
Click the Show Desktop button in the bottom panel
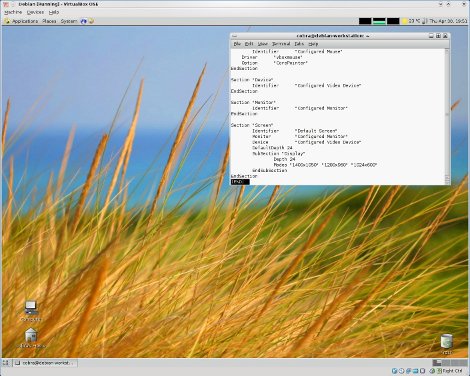pos(5,363)
